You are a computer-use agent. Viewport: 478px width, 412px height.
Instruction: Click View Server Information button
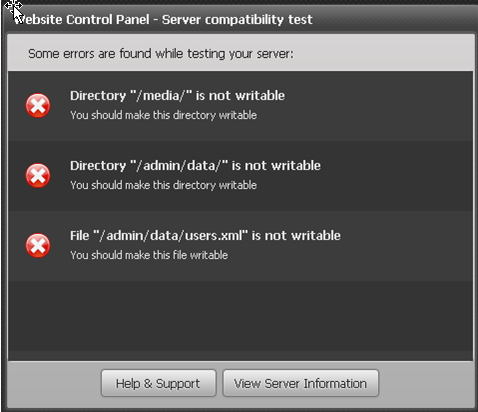(301, 383)
